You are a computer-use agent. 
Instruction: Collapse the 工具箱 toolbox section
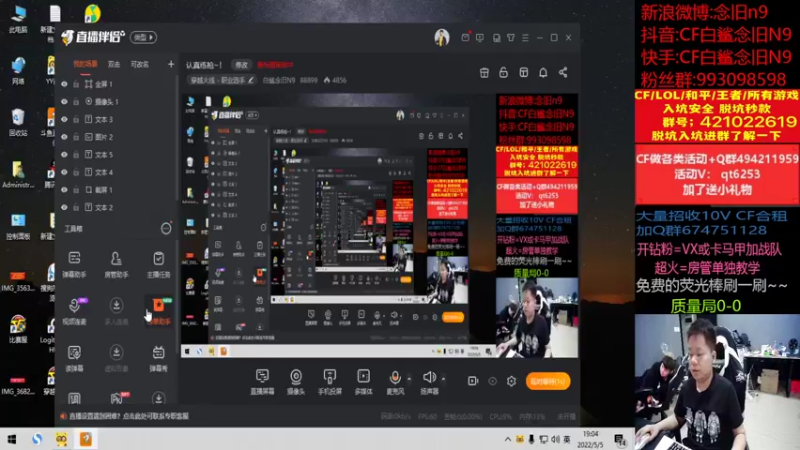(x=166, y=229)
